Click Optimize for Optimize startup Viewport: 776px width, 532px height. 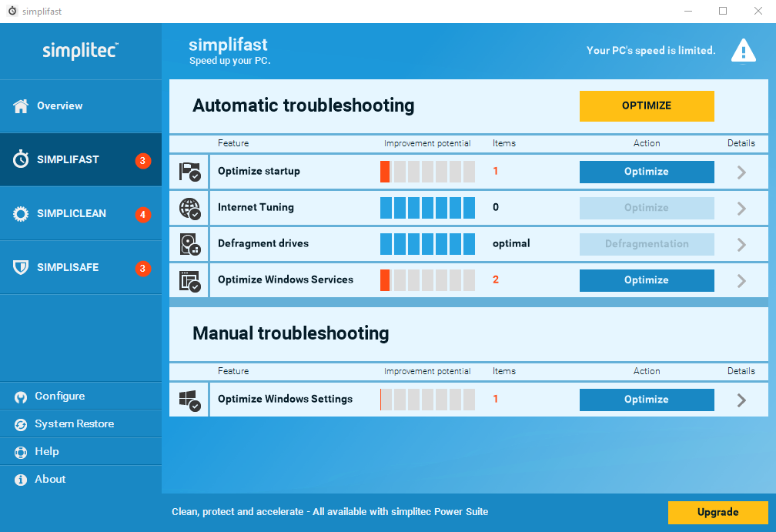tap(647, 172)
